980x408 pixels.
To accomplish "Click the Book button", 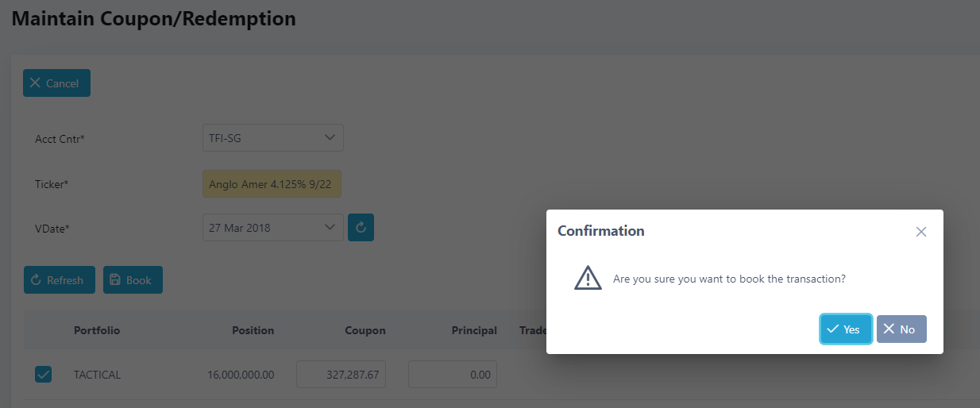I will click(133, 280).
